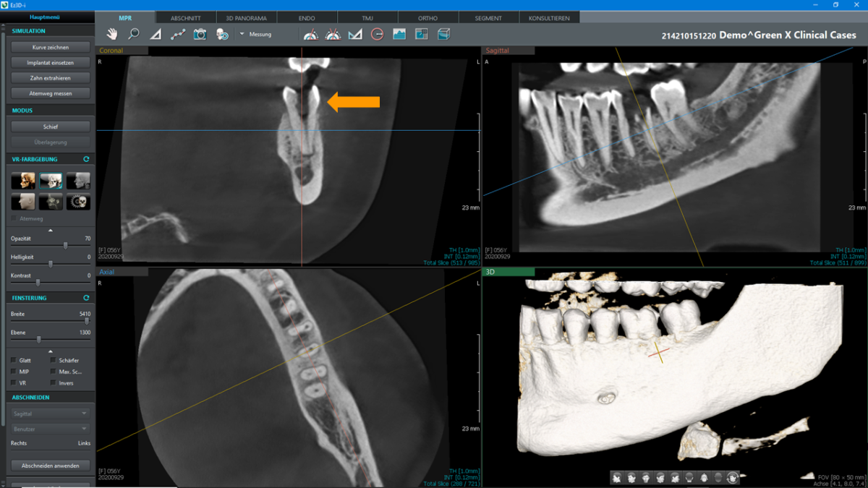Click the Schief mode button
868x488 pixels.
pyautogui.click(x=51, y=127)
